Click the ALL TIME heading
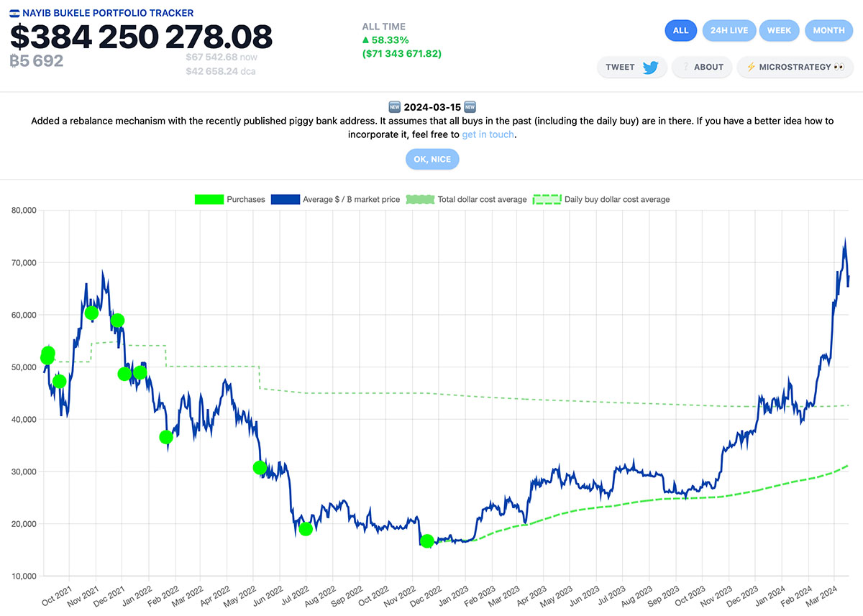 tap(384, 27)
